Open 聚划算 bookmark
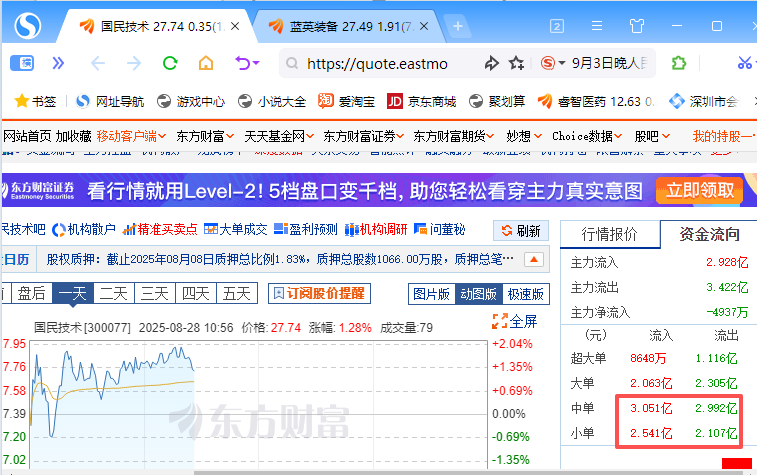 [x=497, y=101]
